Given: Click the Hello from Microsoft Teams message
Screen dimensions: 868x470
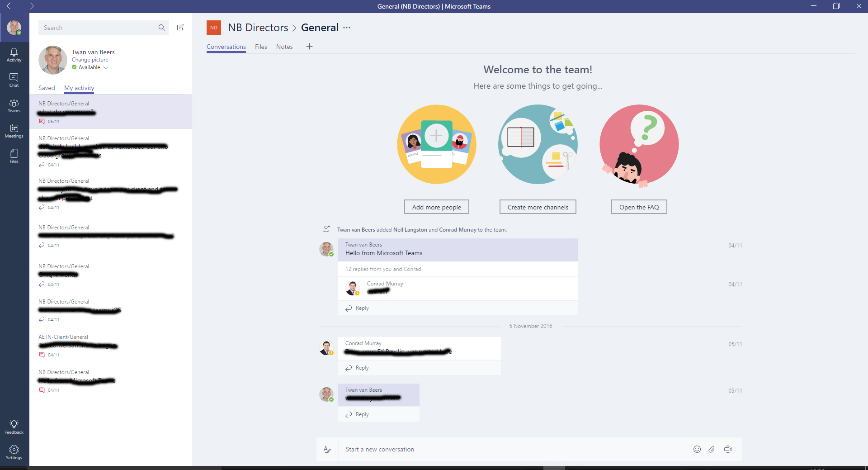Looking at the screenshot, I should pos(458,250).
